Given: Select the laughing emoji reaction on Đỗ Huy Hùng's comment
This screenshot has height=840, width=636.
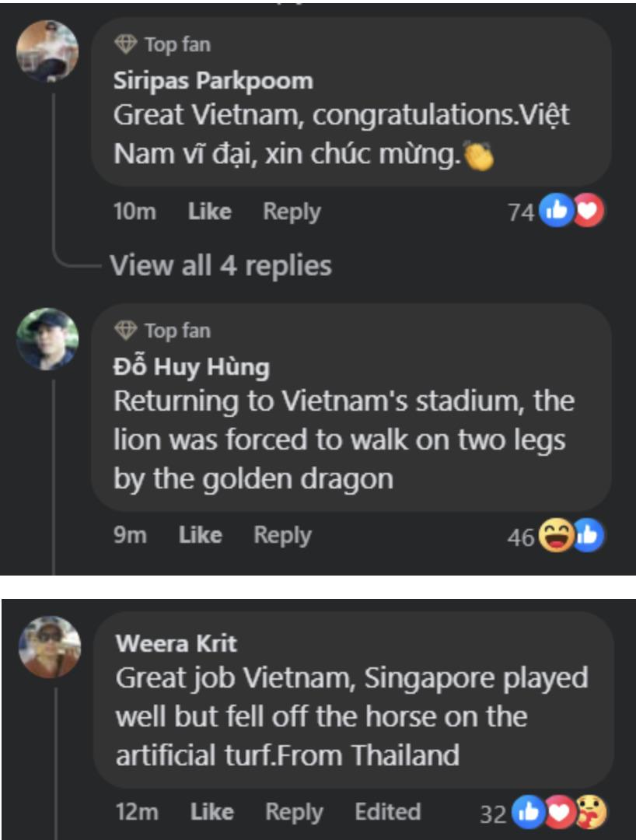Looking at the screenshot, I should click(x=557, y=534).
